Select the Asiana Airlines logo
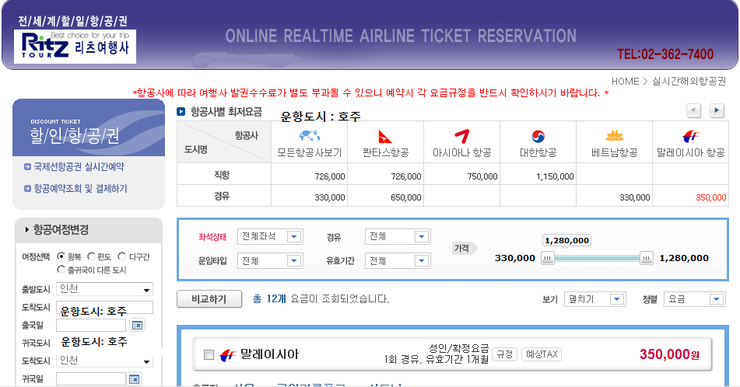Viewport: 740px width, 387px height. coord(462,136)
